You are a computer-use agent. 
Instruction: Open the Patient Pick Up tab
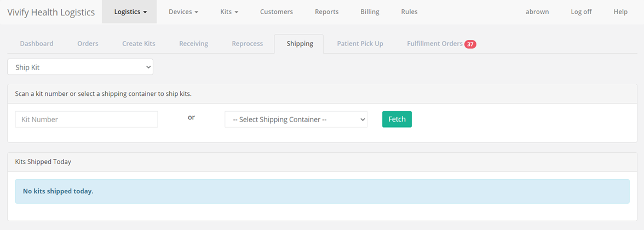click(360, 44)
